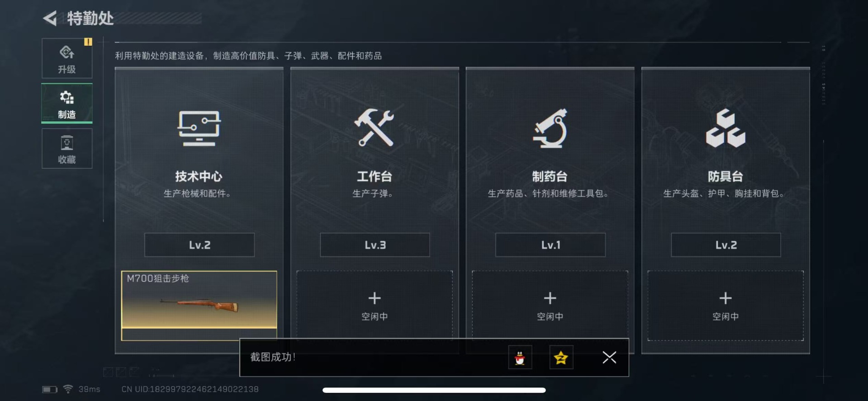
Task: Click the Lv.2 button under 防具台
Action: point(726,245)
